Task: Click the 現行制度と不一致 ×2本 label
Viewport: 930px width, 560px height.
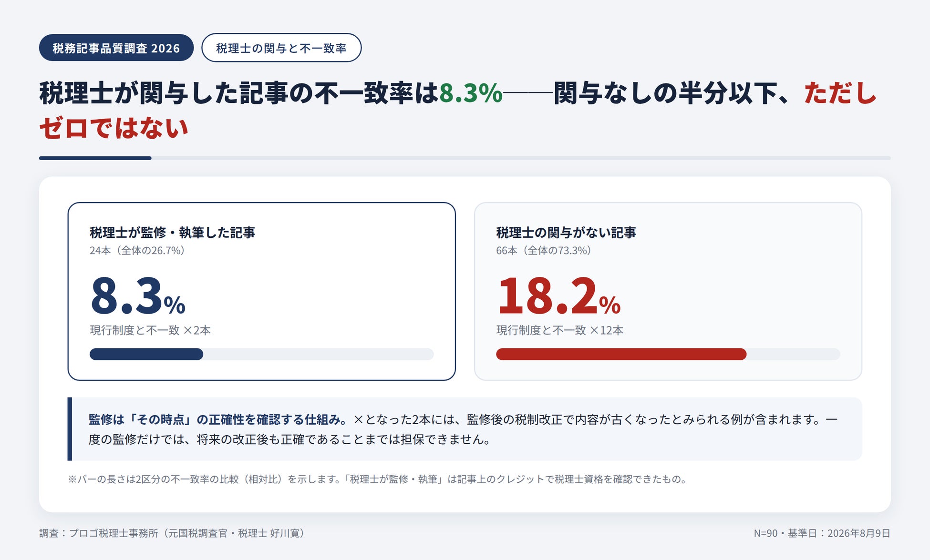Action: [150, 330]
